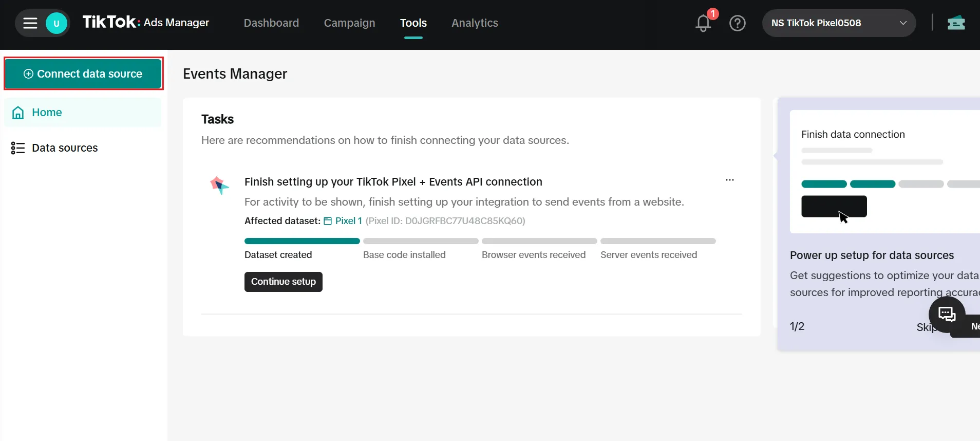The image size is (980, 441).
Task: Click the Dataset created progress bar
Action: point(302,241)
